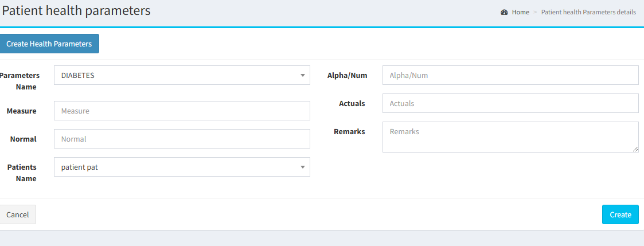Viewport: 644px width, 246px height.
Task: Focus the Alpha/Num input field
Action: click(x=510, y=76)
